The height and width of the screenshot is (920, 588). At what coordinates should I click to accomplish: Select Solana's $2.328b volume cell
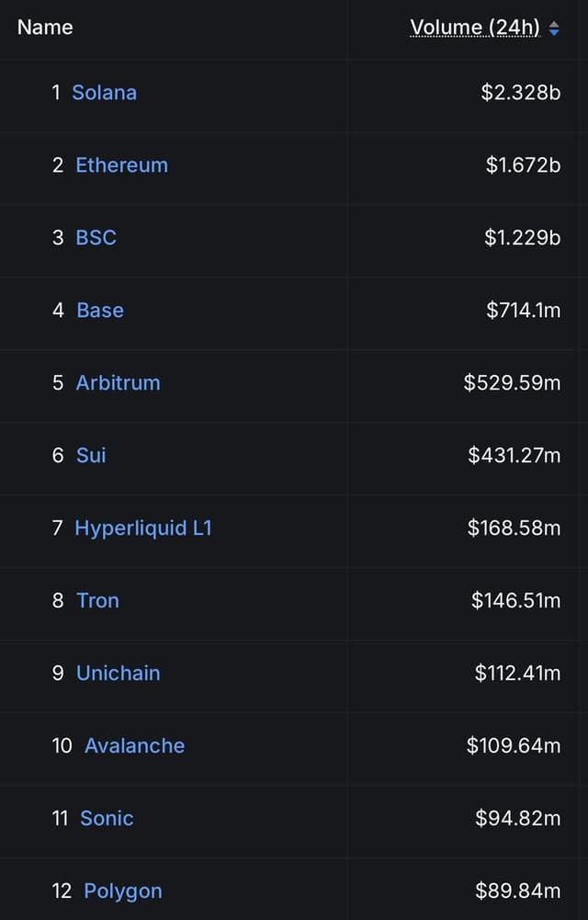coord(521,93)
